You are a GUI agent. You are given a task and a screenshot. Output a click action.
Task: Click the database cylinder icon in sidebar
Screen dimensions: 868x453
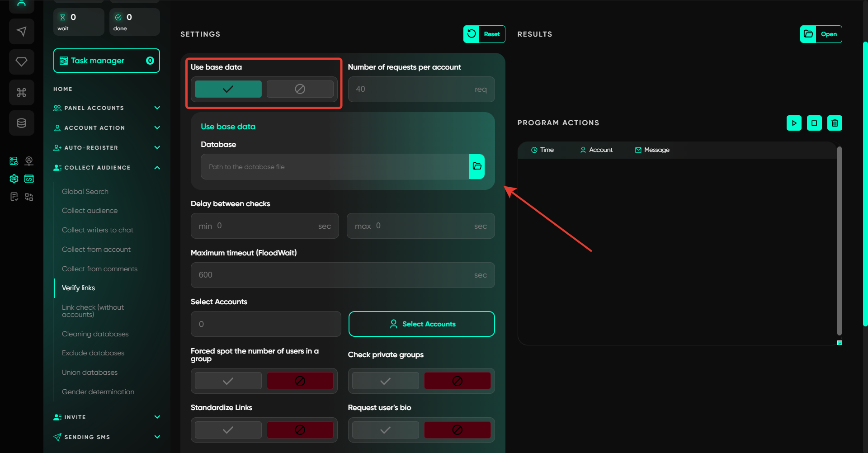tap(21, 123)
